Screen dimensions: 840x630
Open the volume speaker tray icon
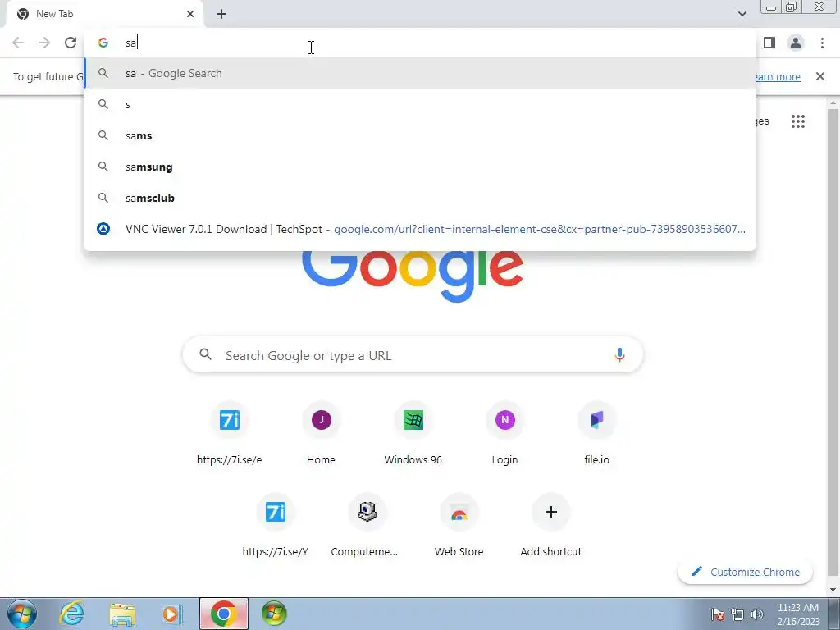click(757, 614)
